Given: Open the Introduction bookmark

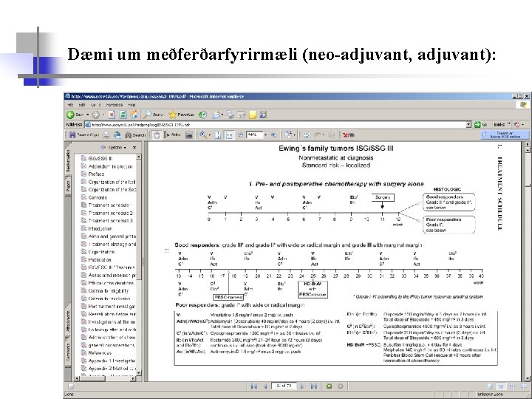Looking at the screenshot, I should tap(97, 228).
